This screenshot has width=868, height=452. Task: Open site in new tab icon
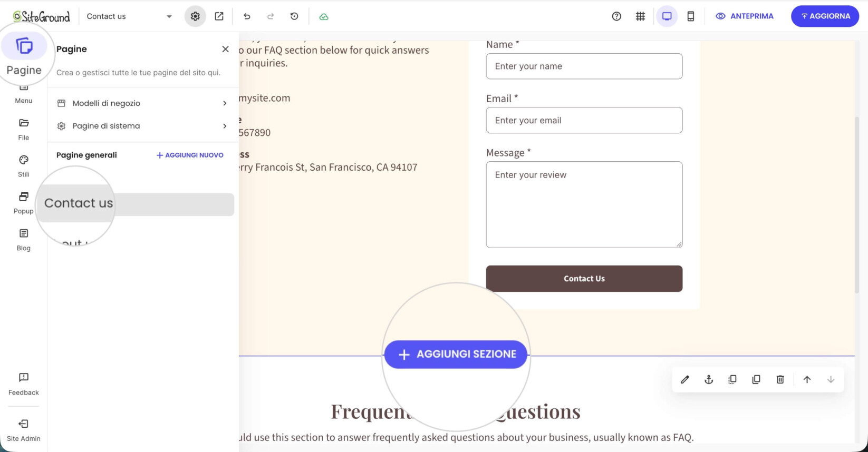click(219, 16)
